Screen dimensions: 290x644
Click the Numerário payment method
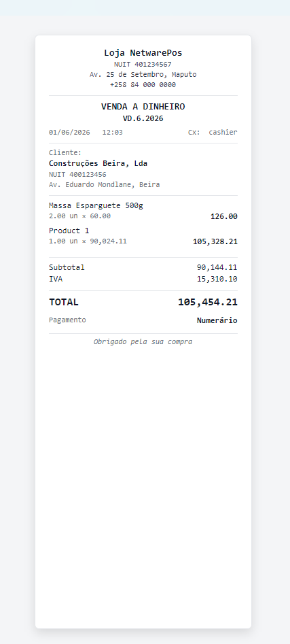click(217, 320)
